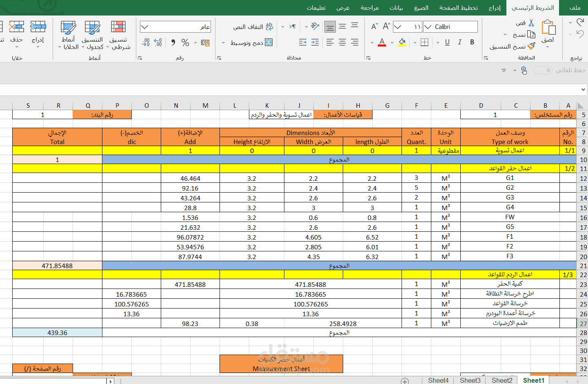The image size is (588, 384).
Task: Click the Align Left icon
Action: 330,42
